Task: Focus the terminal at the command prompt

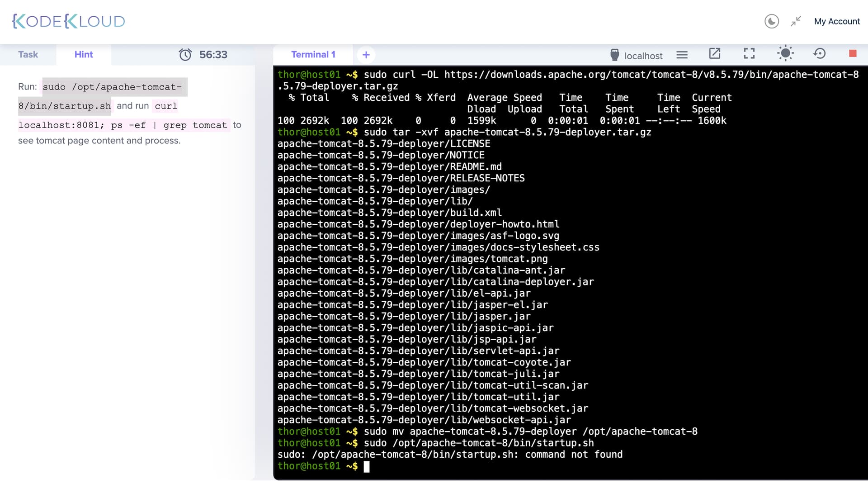Action: click(x=367, y=466)
